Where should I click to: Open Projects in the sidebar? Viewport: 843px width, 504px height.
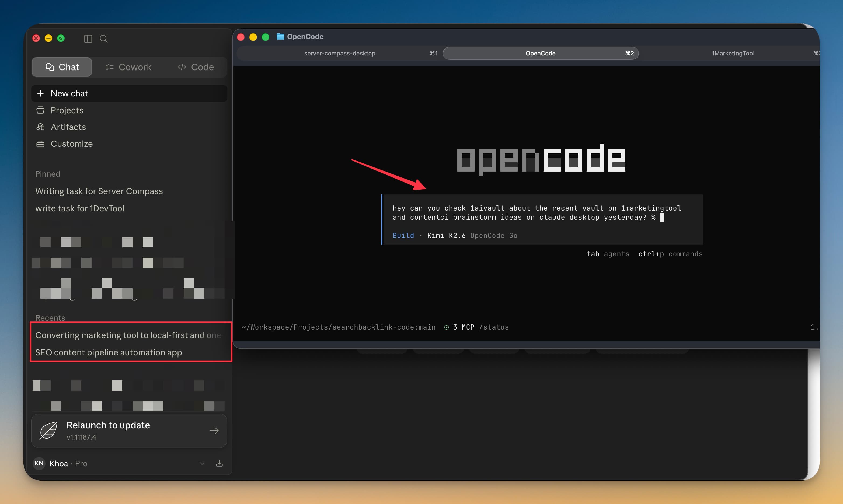[129, 110]
